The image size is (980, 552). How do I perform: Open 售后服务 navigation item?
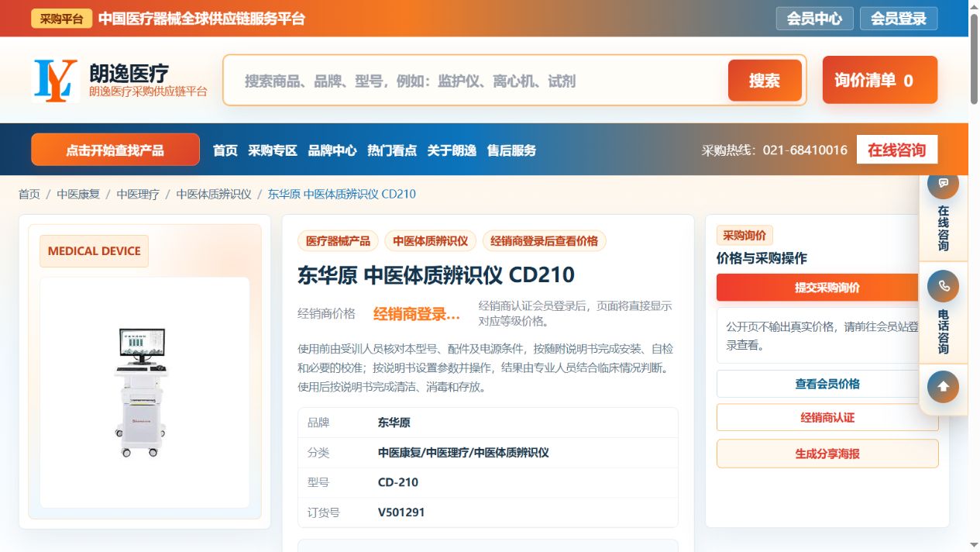[x=511, y=150]
